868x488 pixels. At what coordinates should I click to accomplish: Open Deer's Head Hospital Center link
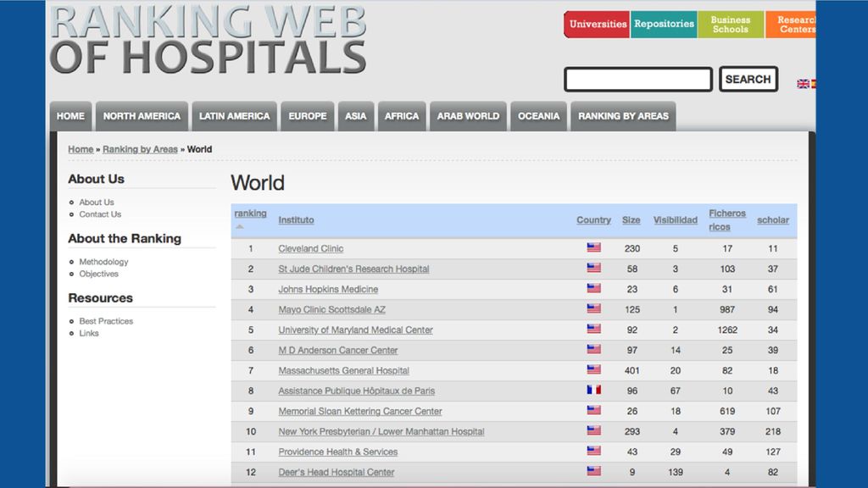[336, 472]
